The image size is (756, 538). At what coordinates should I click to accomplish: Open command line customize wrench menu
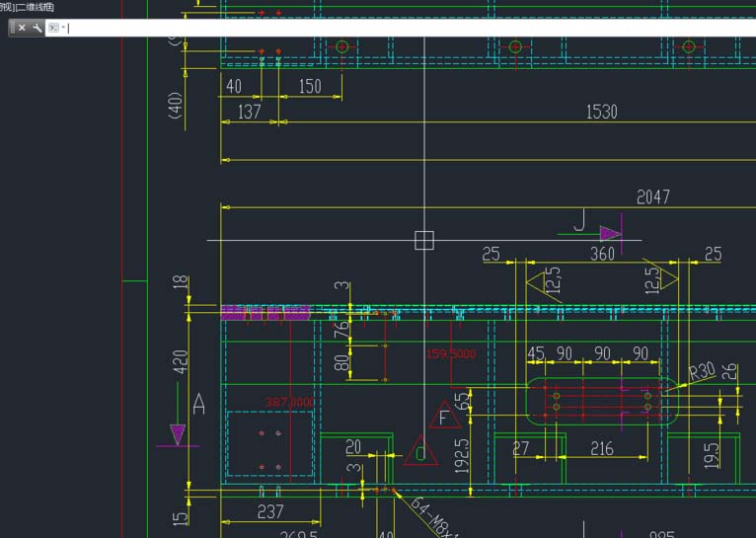(38, 28)
